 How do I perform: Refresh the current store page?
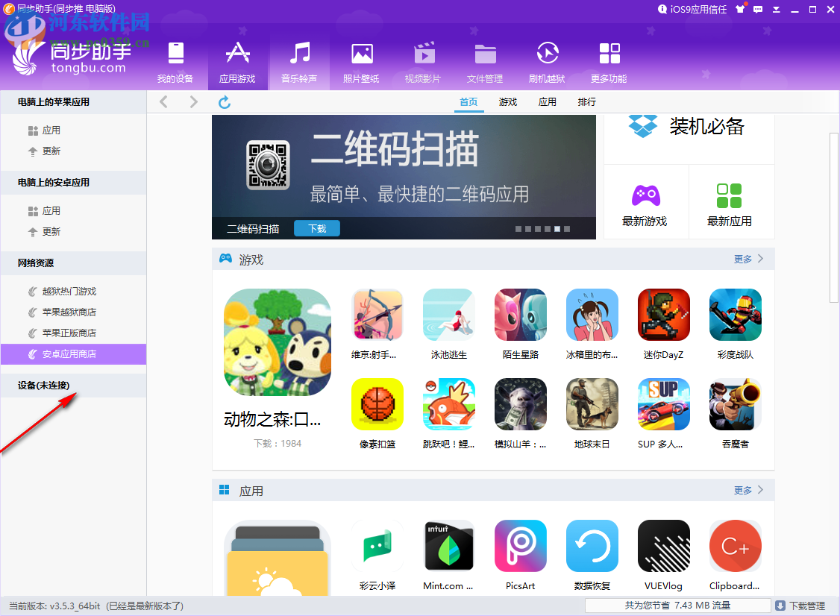[x=225, y=102]
